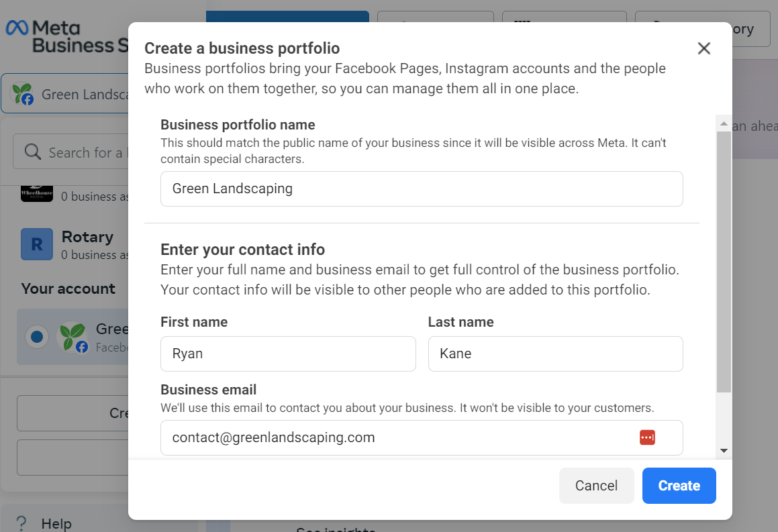Image resolution: width=778 pixels, height=532 pixels.
Task: Click the red password manager icon in email field
Action: (x=647, y=437)
